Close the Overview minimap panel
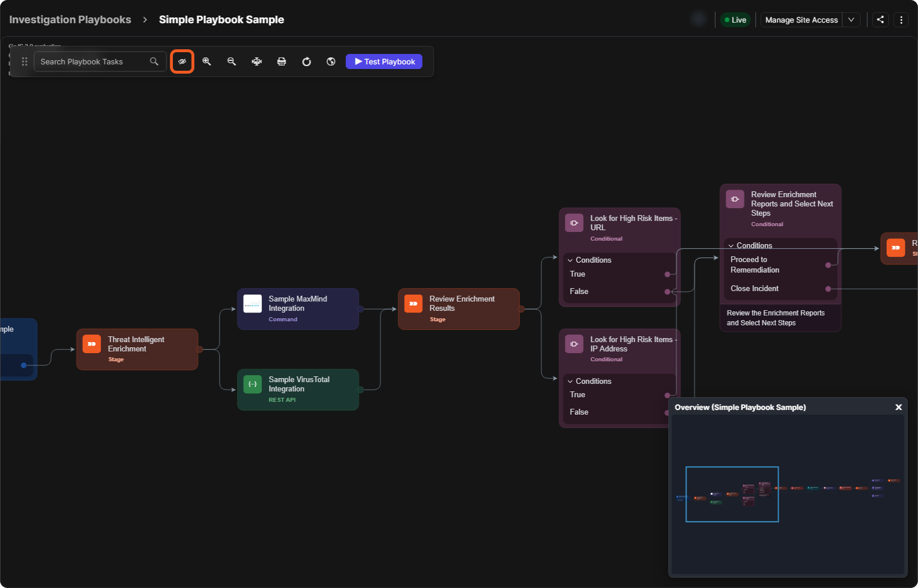The height and width of the screenshot is (588, 918). tap(898, 407)
